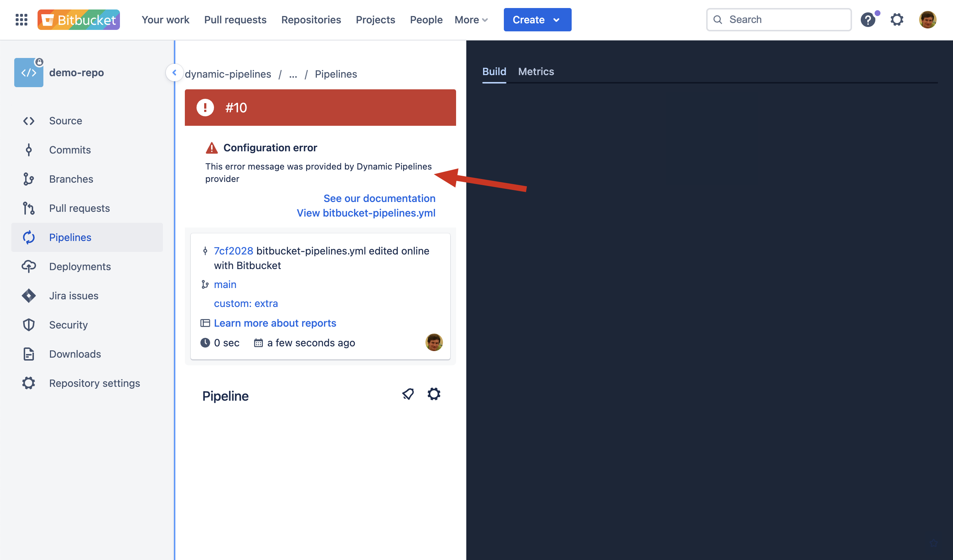
Task: View the bitbucket-pipelines.yml file
Action: pyautogui.click(x=366, y=213)
